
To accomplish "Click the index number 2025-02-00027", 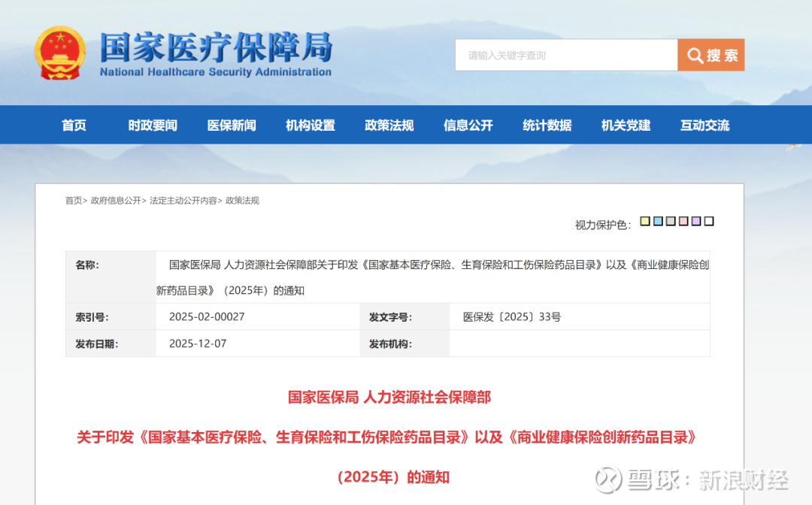I will (207, 316).
